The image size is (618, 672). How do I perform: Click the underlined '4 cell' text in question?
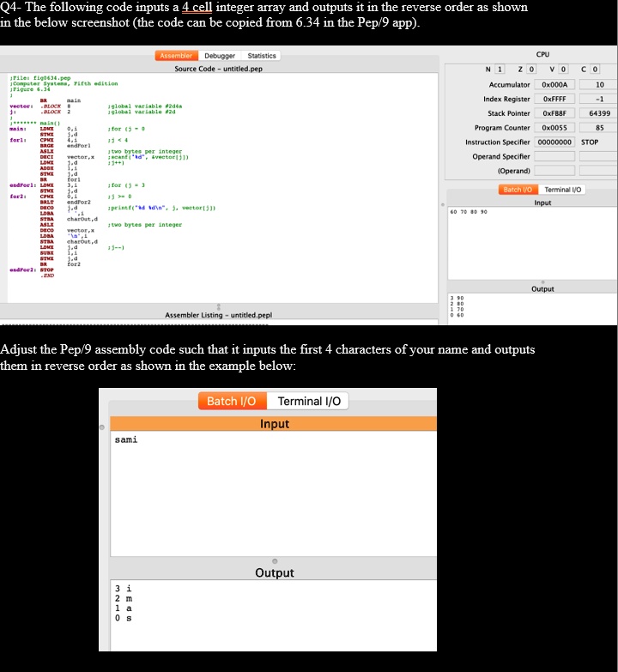197,7
